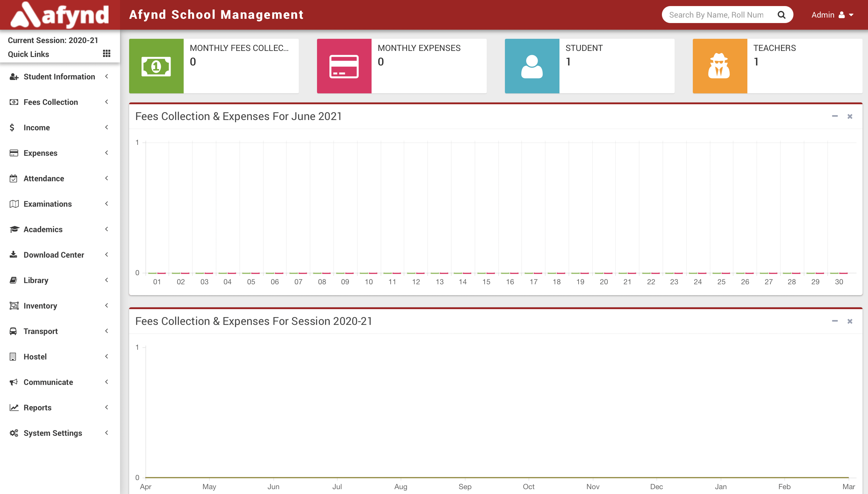Click the blue Student person icon
This screenshot has width=868, height=494.
coord(532,66)
